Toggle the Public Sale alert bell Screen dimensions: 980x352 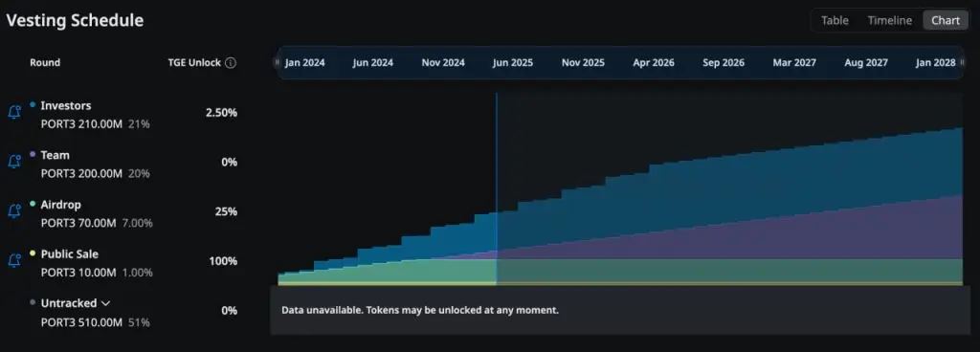click(13, 261)
